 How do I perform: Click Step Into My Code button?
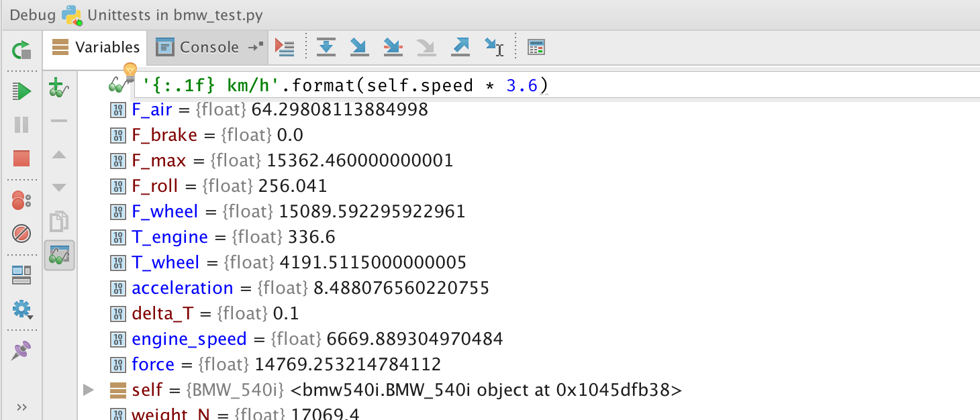(393, 47)
